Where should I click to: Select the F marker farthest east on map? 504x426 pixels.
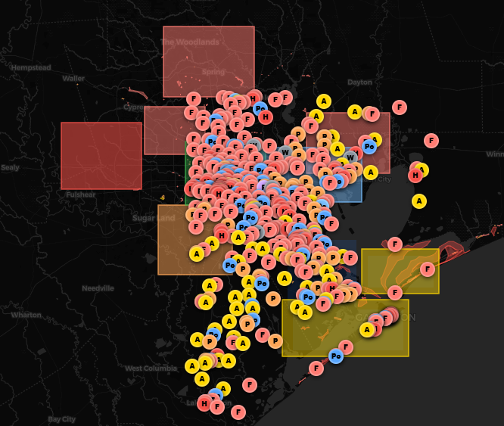pyautogui.click(x=431, y=140)
